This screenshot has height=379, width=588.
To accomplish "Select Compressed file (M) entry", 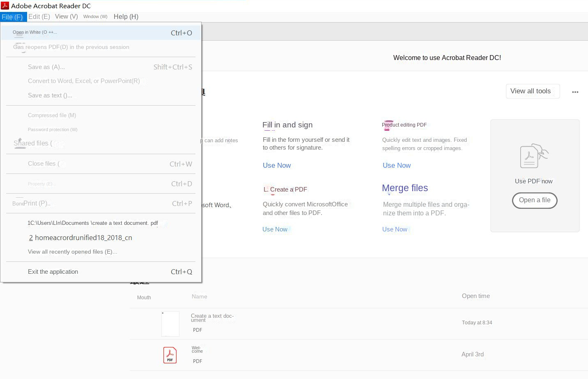I will [101, 116].
